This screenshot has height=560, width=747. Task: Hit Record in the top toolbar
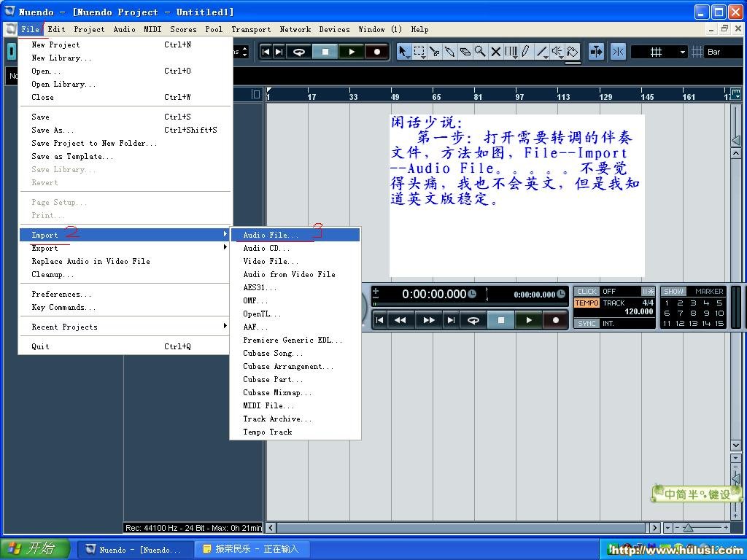(x=377, y=52)
